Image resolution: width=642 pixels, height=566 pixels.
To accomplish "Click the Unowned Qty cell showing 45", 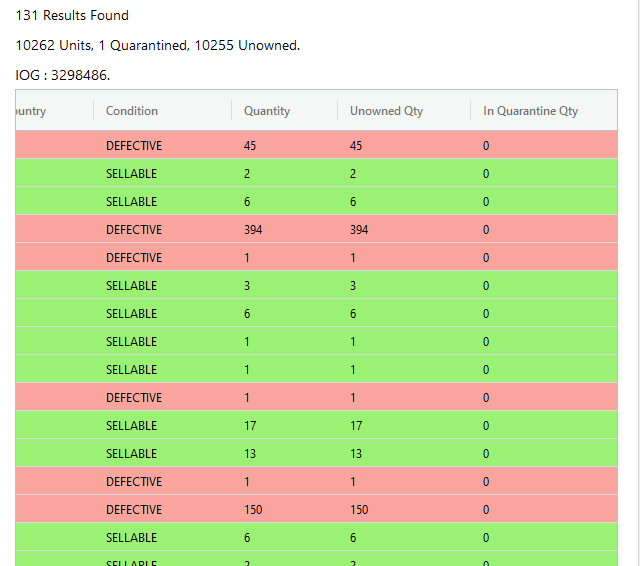I will coord(356,145).
